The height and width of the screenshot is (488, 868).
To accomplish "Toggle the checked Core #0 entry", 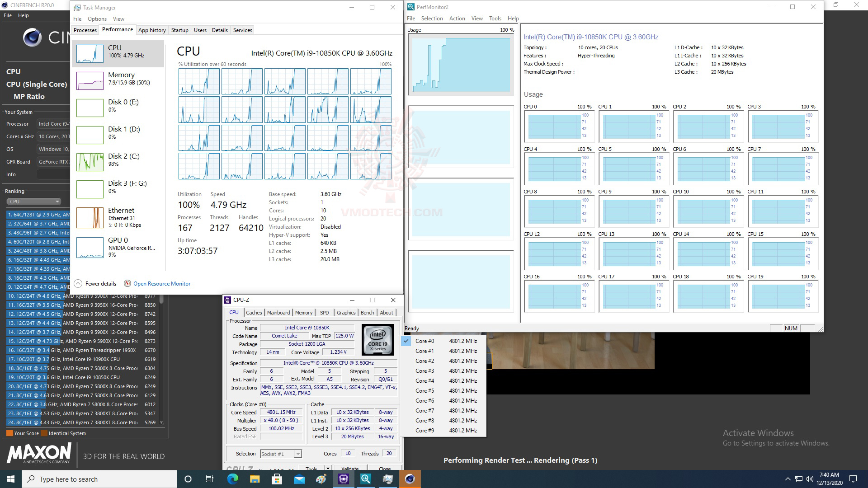I will (x=425, y=341).
